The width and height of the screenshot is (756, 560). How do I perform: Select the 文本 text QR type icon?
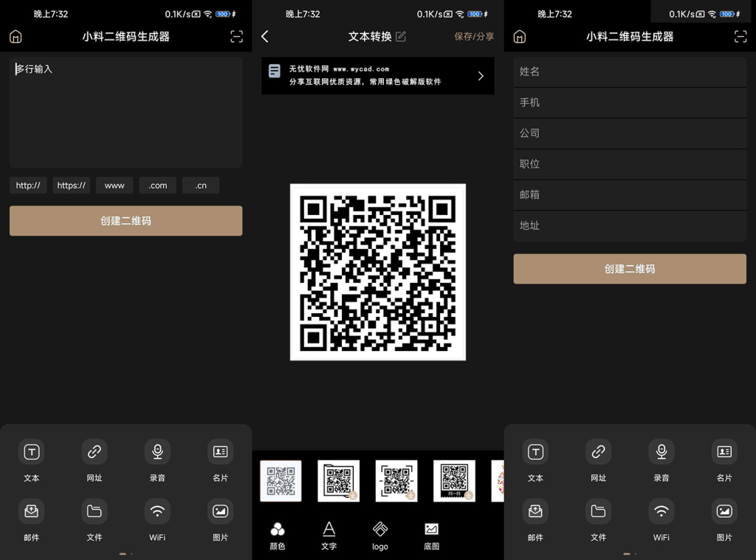31,451
